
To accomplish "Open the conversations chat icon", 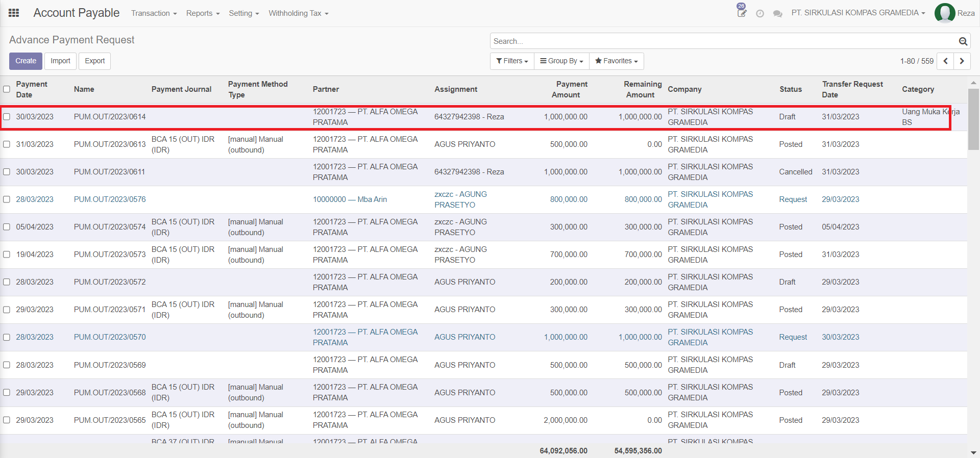I will click(778, 14).
